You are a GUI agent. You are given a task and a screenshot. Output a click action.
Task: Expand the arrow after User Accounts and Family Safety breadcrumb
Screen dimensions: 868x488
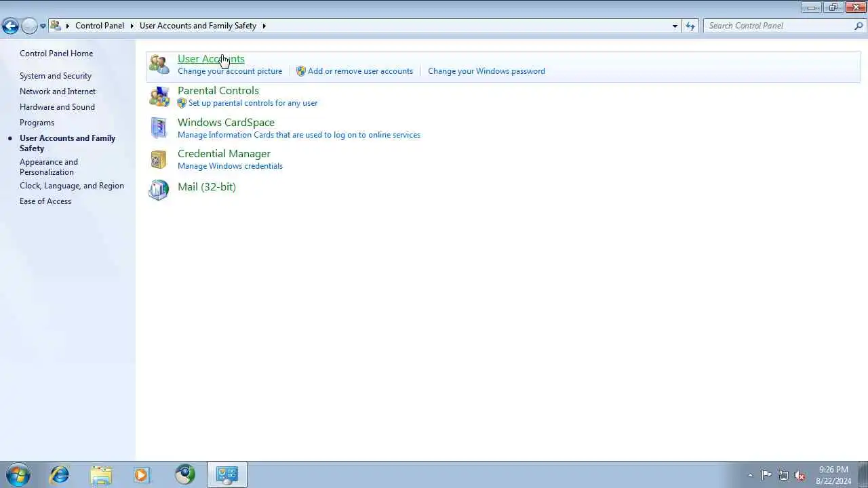(264, 26)
